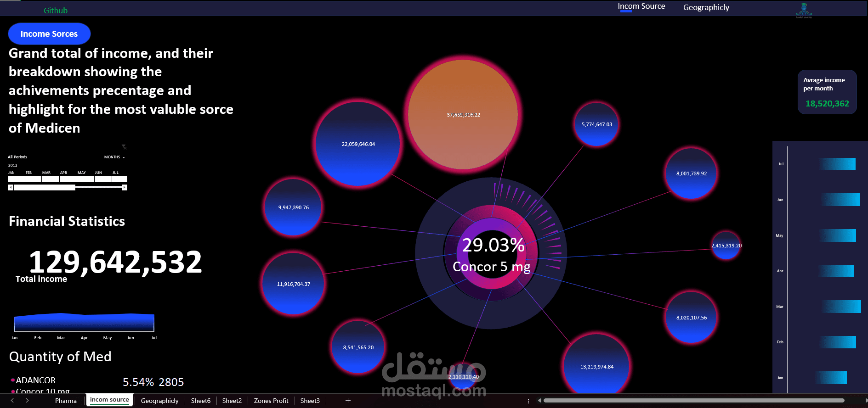Select the MAY period in timeline
This screenshot has width=868, height=408.
[85, 179]
